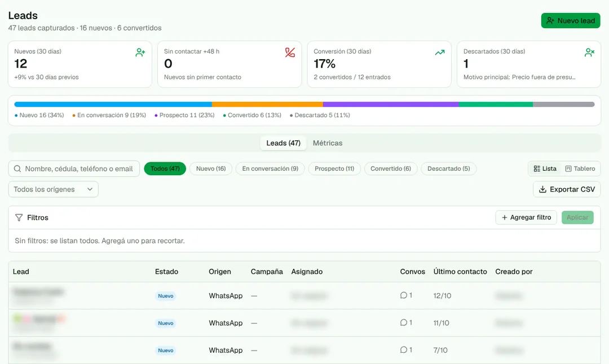Click the 17% conversion value
Image resolution: width=609 pixels, height=364 pixels.
click(x=325, y=64)
